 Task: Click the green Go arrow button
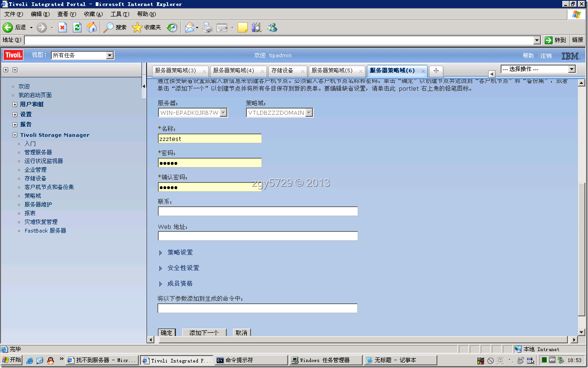pos(549,40)
